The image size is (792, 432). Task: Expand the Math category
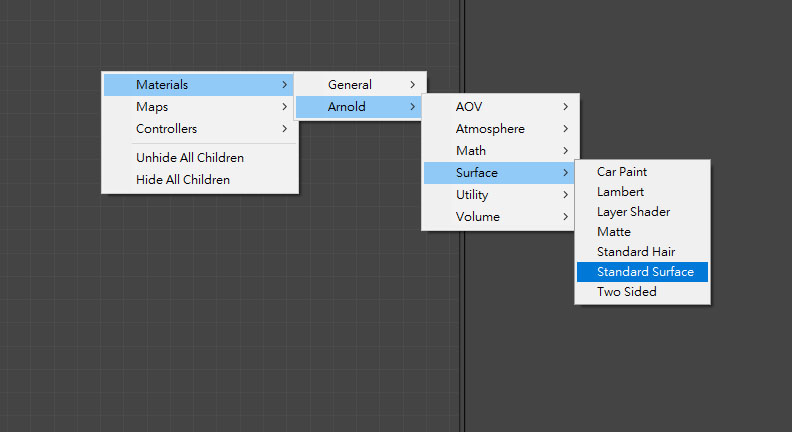pyautogui.click(x=471, y=151)
